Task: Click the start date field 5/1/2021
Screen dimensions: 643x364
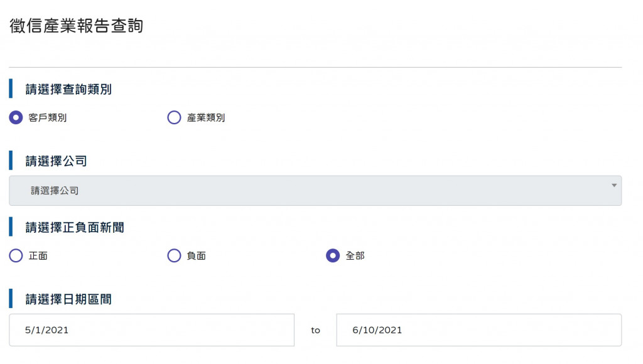Action: click(151, 330)
